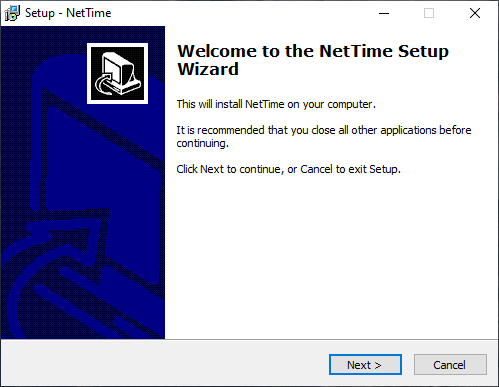
Task: Select the word 'Wizard' in the heading
Action: tap(208, 69)
